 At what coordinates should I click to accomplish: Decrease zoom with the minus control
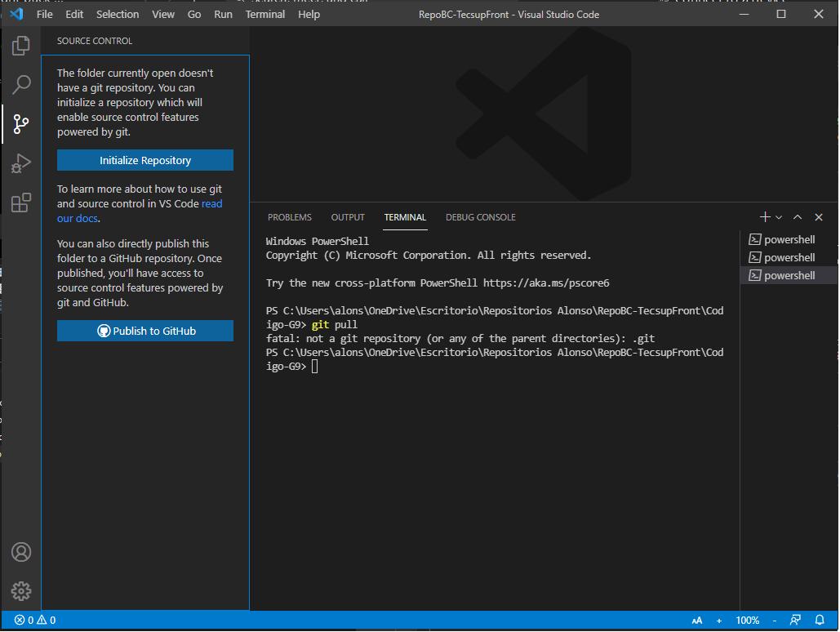tap(773, 620)
